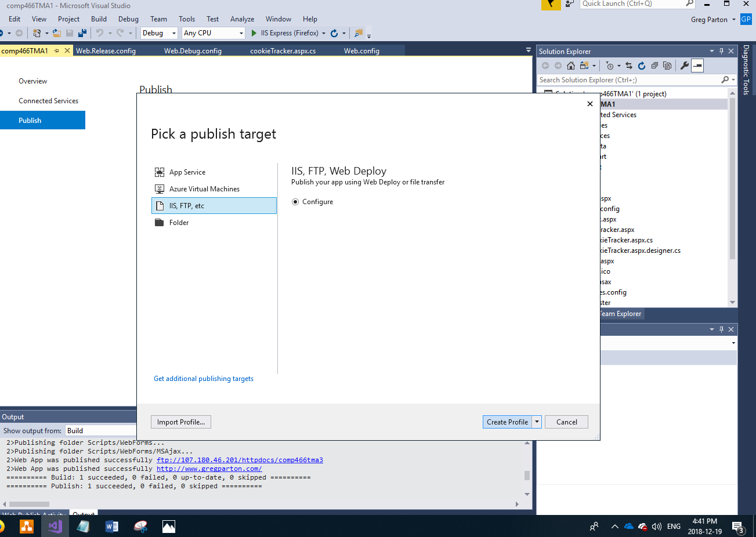Expand the Create Profile dropdown arrow
Viewport: 756px width, 537px height.
pos(537,422)
